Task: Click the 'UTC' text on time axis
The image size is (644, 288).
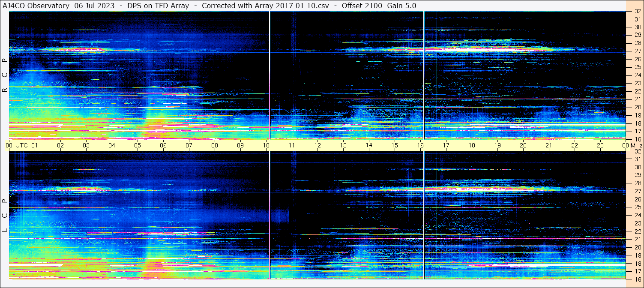Action: [x=21, y=145]
